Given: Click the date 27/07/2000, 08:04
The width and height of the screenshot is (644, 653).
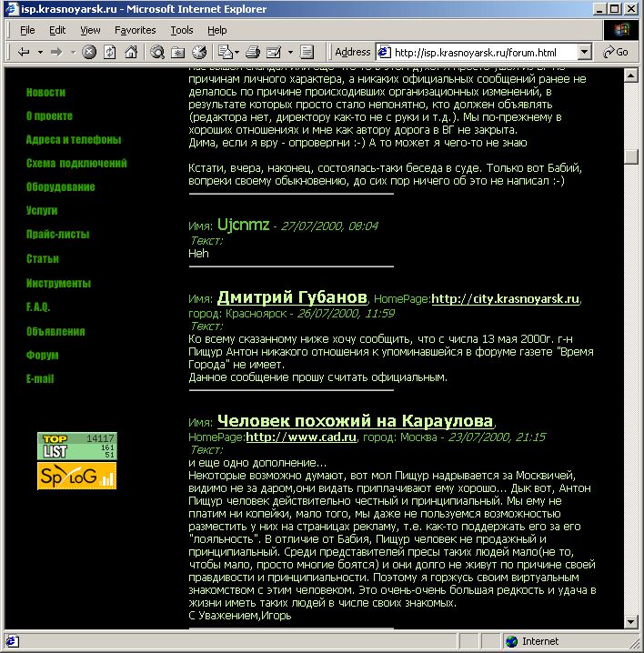Looking at the screenshot, I should pos(329,226).
